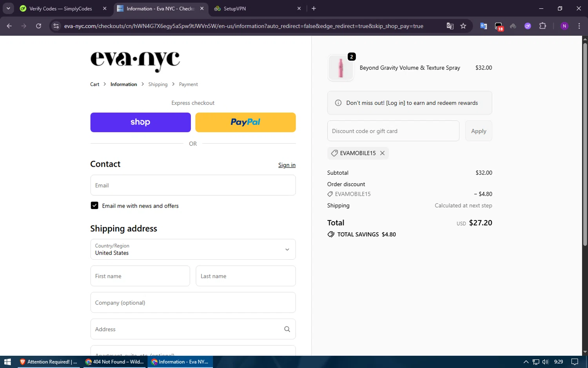
Task: Open the translate page icon
Action: [450, 26]
